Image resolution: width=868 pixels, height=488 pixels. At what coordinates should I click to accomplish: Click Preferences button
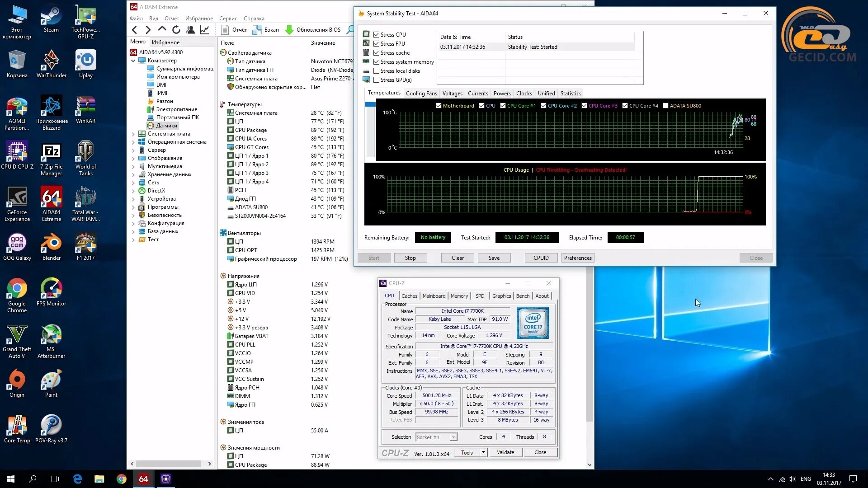point(578,258)
